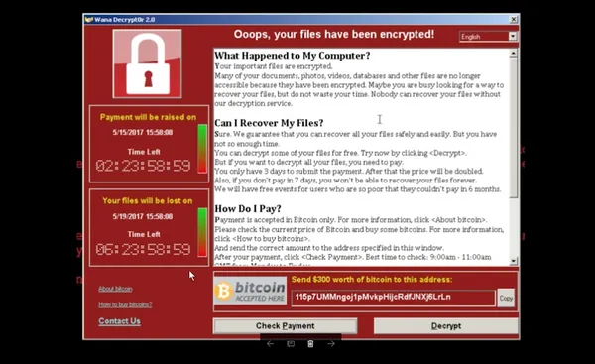Open the How to buy bitcoins link
595x364 pixels.
pos(125,304)
